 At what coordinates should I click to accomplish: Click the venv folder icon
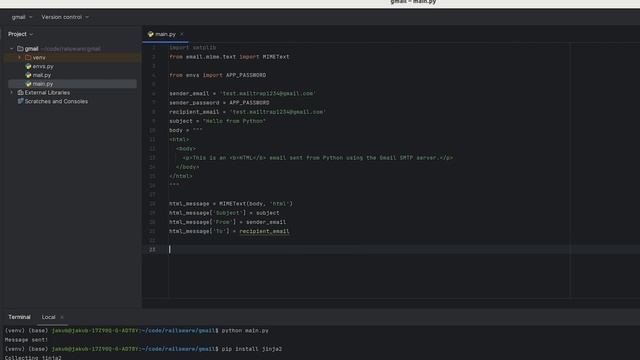tap(28, 58)
